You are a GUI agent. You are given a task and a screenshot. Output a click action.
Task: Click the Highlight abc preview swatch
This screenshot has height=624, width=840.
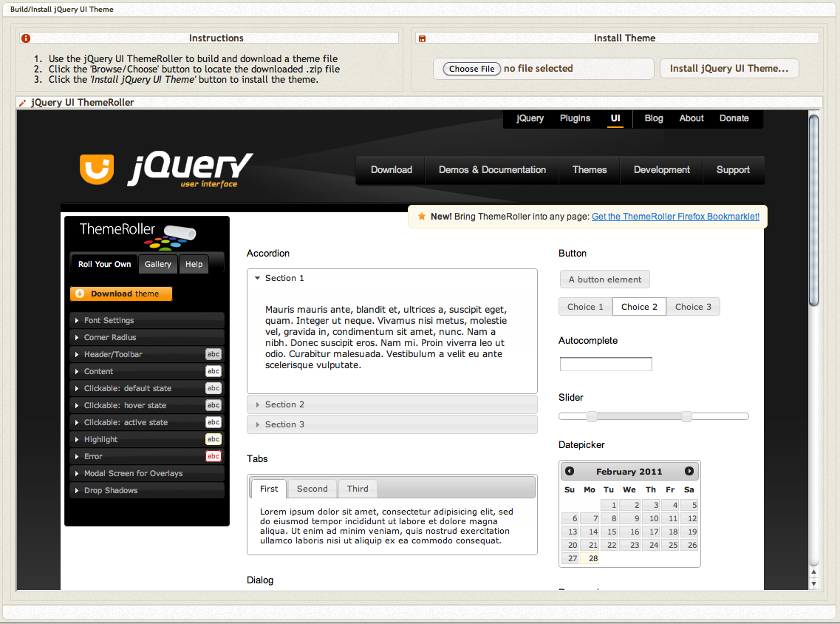(214, 440)
